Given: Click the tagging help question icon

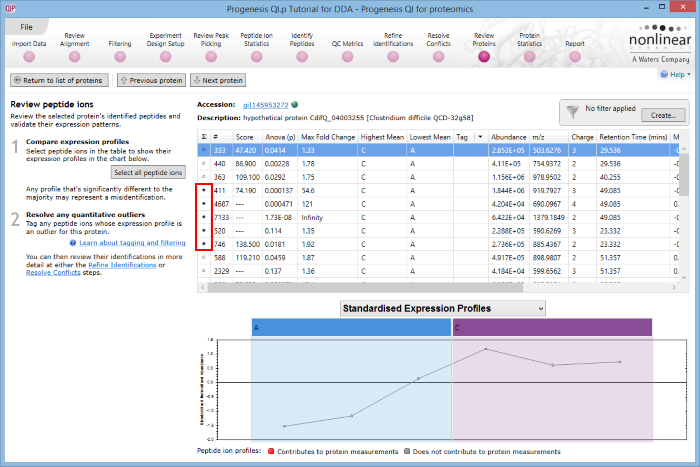Looking at the screenshot, I should 73,242.
